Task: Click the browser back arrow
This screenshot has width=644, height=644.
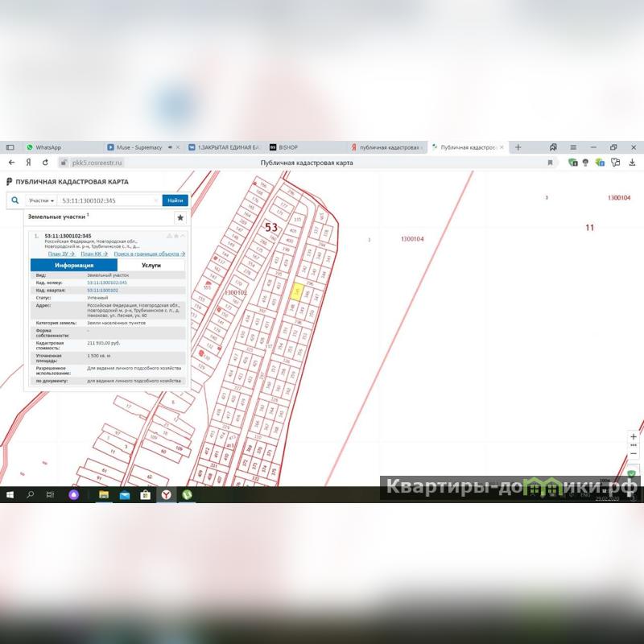Action: 11,163
